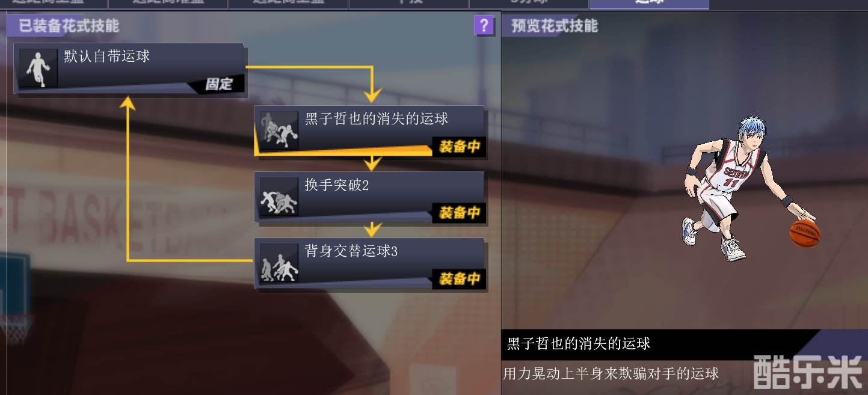Select the highlighted active tab at the top
Screen dimensions: 868x395
(649, 4)
